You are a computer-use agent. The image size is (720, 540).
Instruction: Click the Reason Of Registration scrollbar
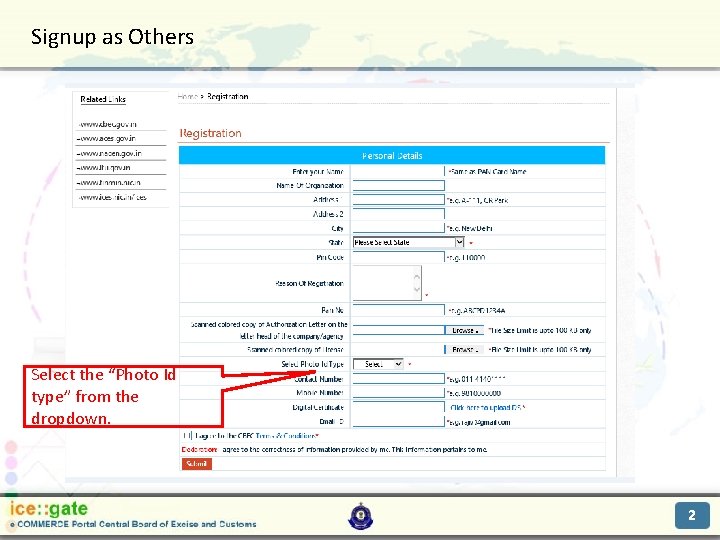416,283
